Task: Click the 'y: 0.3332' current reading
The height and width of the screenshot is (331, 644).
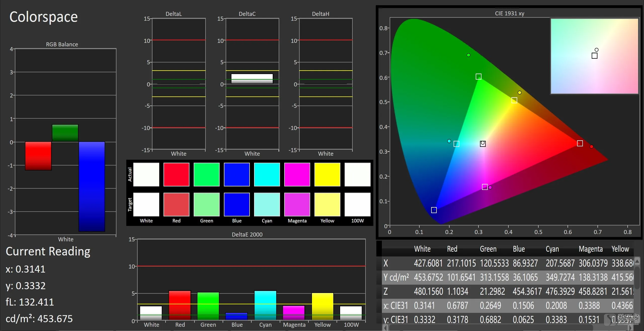Action: 26,286
